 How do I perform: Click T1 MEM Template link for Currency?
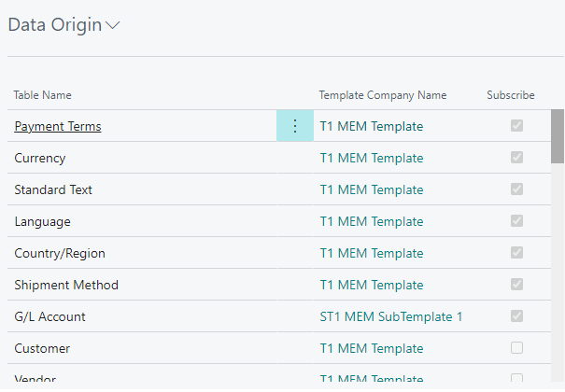371,158
